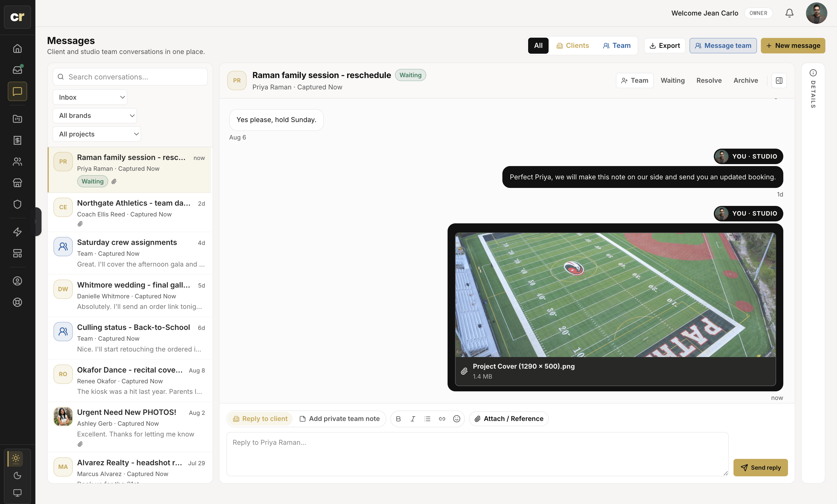Open the storefront icon in sidebar
Viewport: 837px width, 504px height.
coord(17,183)
